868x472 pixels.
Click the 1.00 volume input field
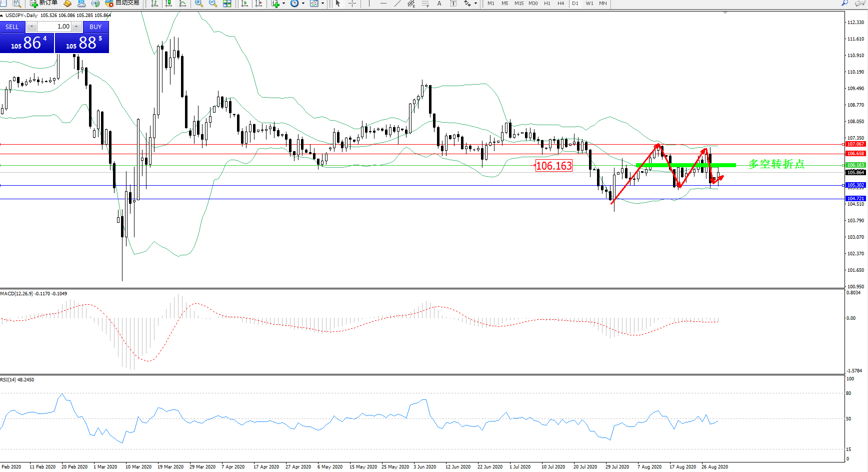click(x=54, y=27)
